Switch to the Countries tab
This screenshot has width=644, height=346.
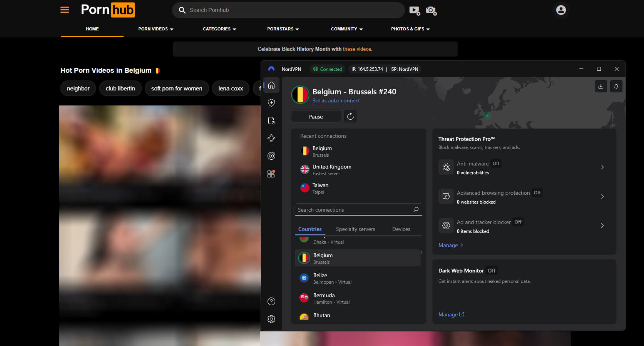pyautogui.click(x=310, y=229)
